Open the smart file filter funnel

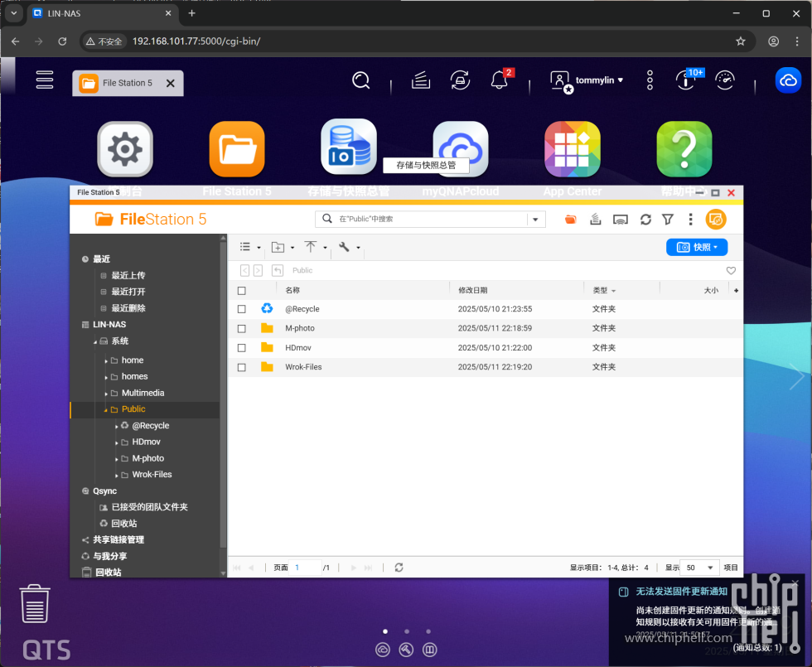point(668,220)
